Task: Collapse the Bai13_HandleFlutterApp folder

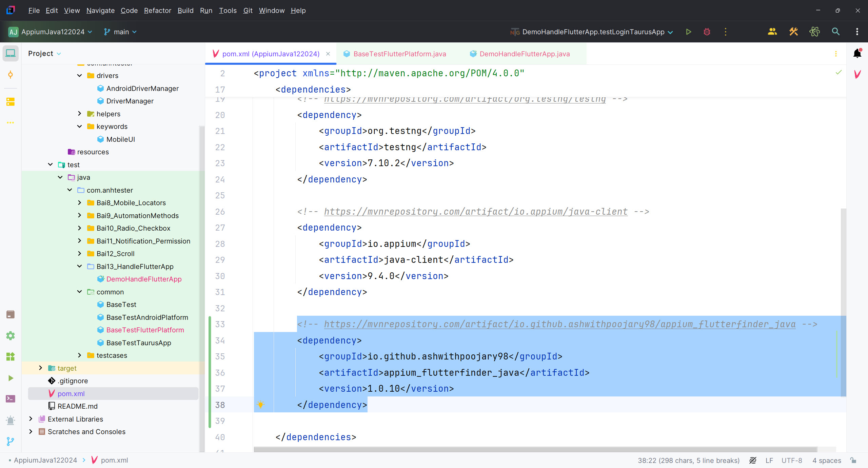Action: point(80,266)
